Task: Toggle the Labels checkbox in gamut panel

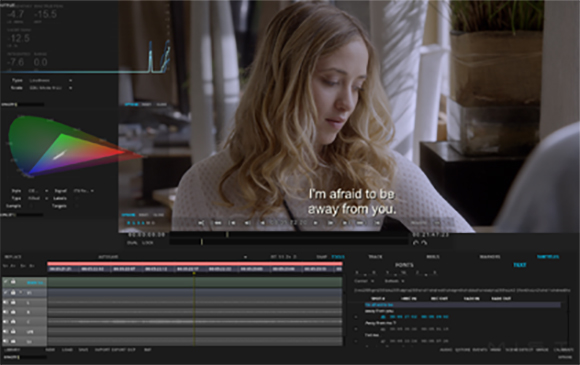Action: coord(77,198)
